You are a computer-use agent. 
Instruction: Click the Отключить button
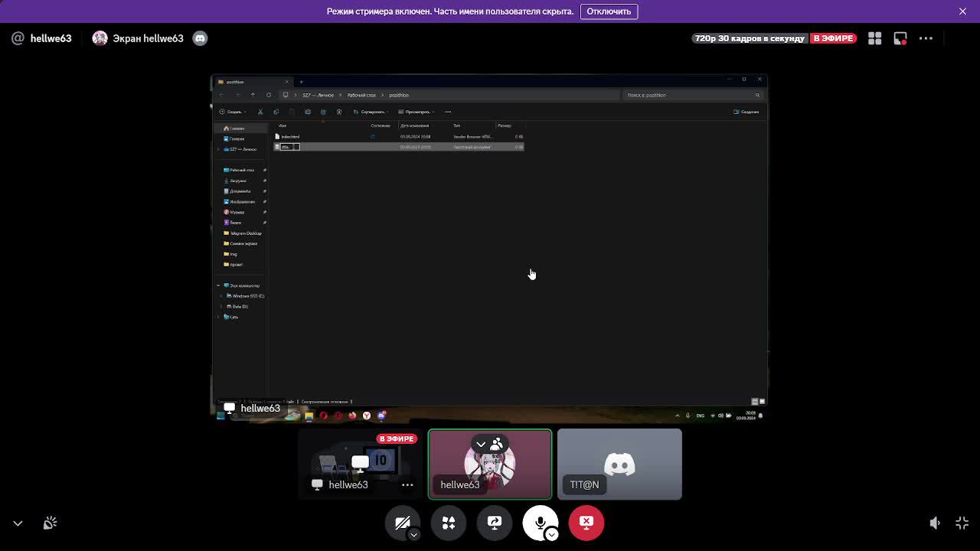tap(609, 11)
